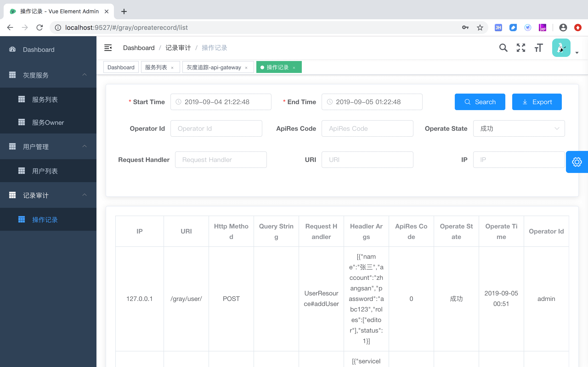Open 服务Owner in the sidebar
Viewport: 588px width, 367px height.
pyautogui.click(x=48, y=122)
